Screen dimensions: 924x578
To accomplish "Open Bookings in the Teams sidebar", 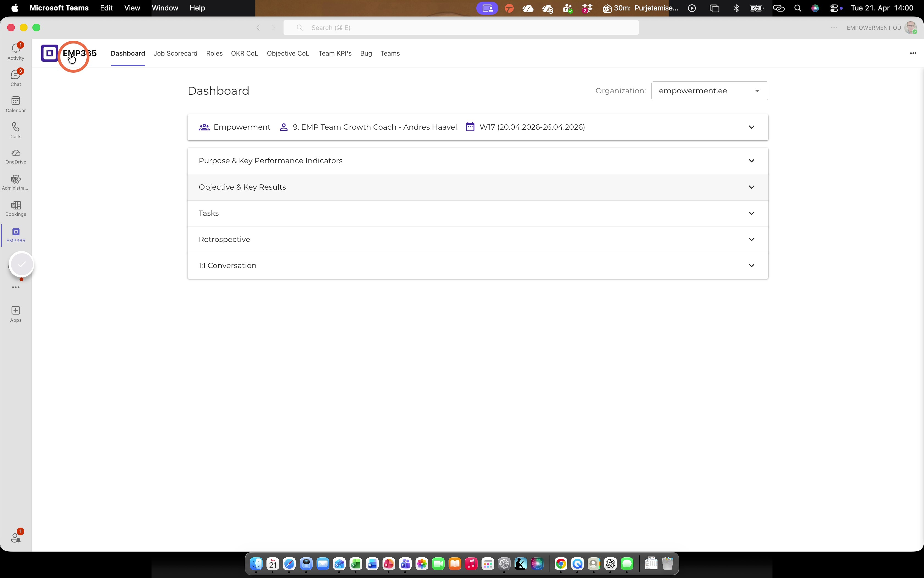I will (x=16, y=209).
